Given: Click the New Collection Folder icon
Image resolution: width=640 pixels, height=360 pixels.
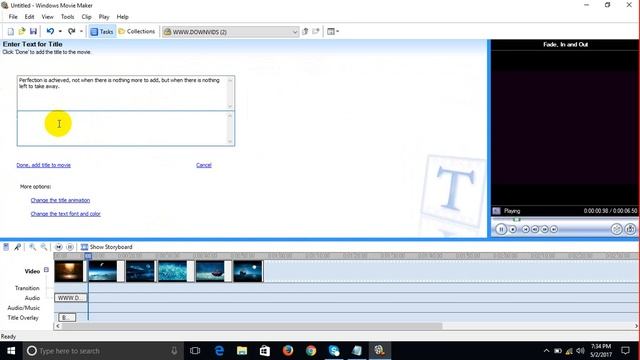Looking at the screenshot, I should (x=316, y=31).
